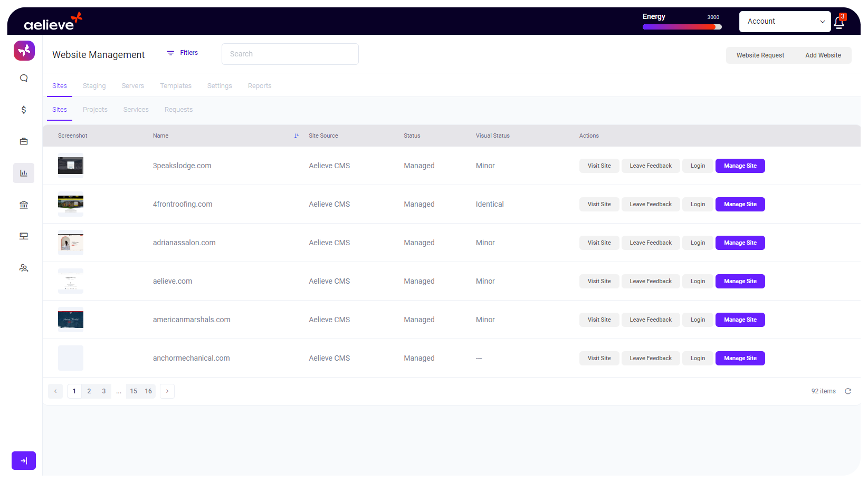Open the aelieve.com screenshot thumbnail
This screenshot has width=868, height=483.
71,281
